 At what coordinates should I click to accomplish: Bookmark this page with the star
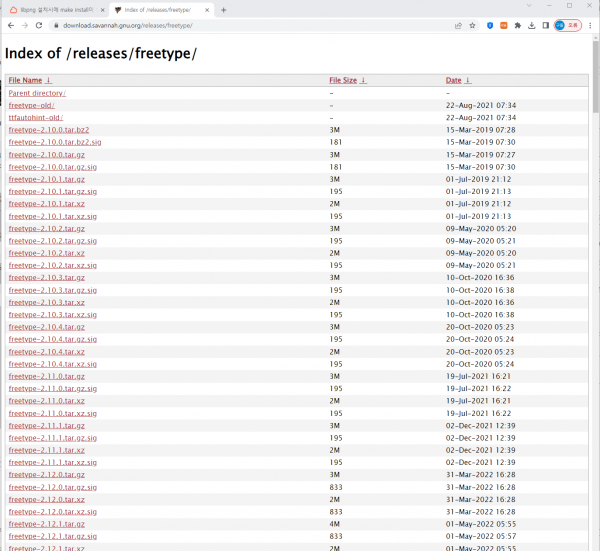472,26
